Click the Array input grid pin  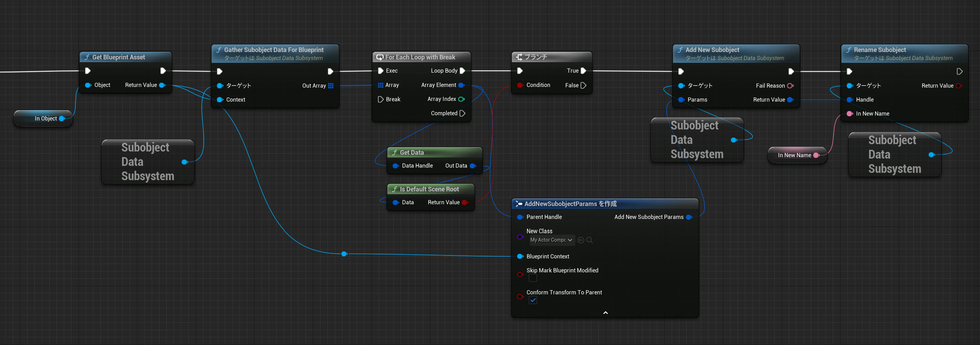(x=380, y=85)
